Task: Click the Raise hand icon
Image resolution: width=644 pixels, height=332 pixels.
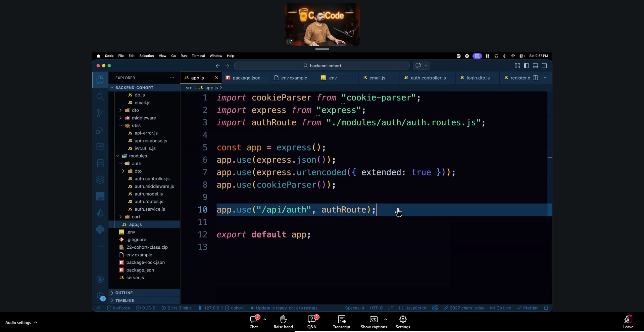Action: pos(283,322)
